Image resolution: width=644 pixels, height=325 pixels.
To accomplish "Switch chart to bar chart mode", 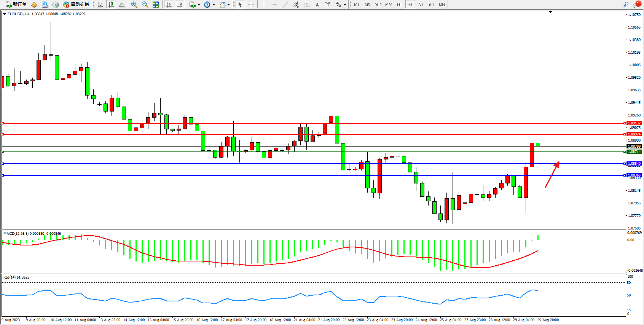I will coord(100,5).
